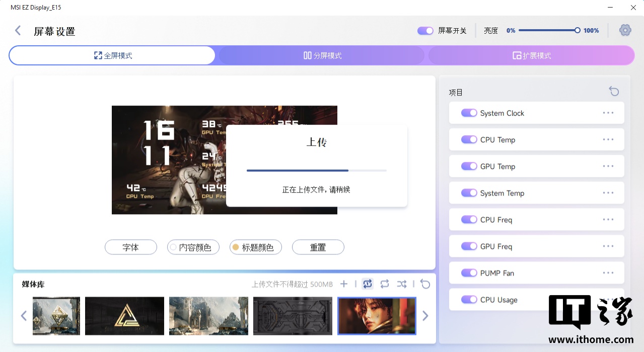Toggle the CPU Usage item
The height and width of the screenshot is (352, 644).
(469, 300)
